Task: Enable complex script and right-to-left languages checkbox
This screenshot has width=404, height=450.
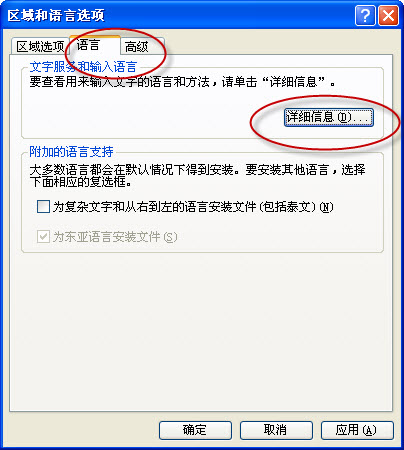Action: pos(43,207)
